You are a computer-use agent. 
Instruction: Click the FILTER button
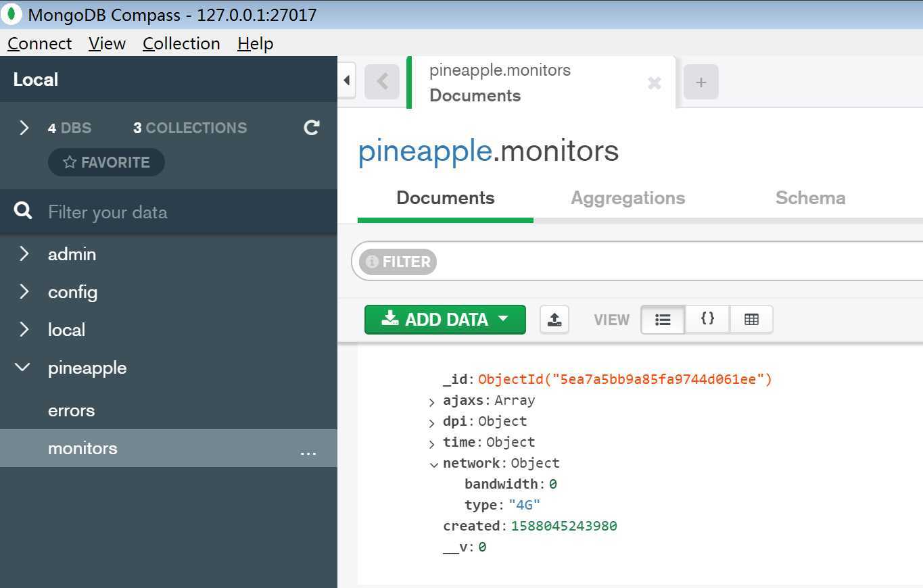398,262
